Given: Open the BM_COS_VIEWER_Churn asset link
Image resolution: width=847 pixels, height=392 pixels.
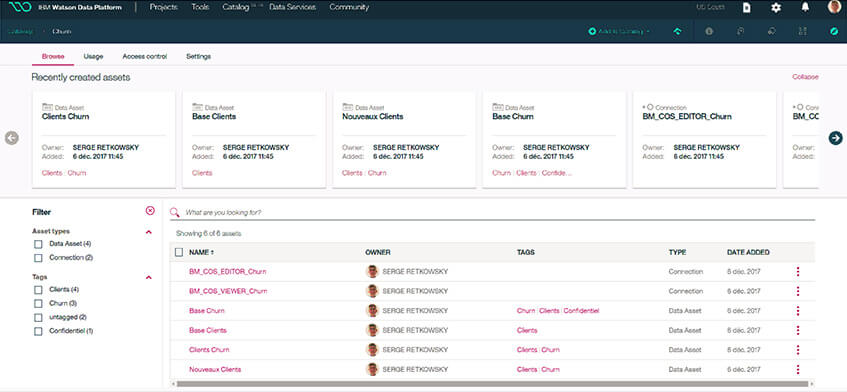Looking at the screenshot, I should (x=228, y=291).
